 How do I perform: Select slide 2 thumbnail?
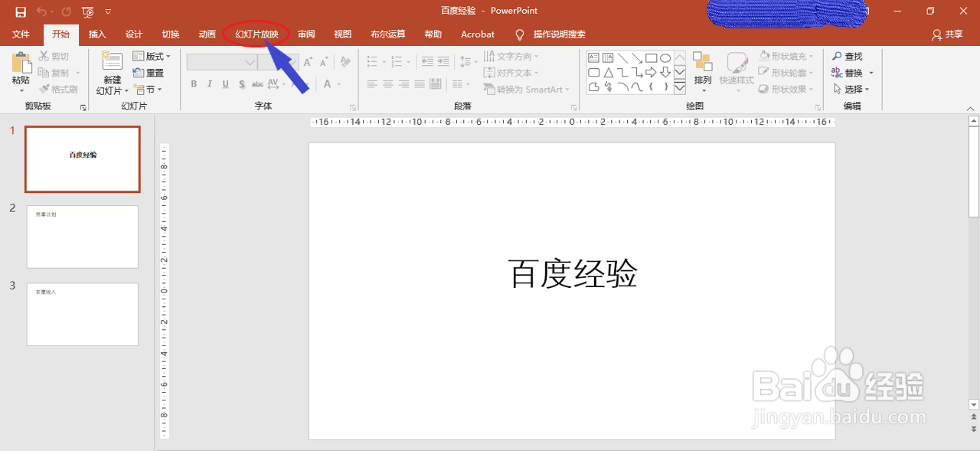[x=83, y=237]
